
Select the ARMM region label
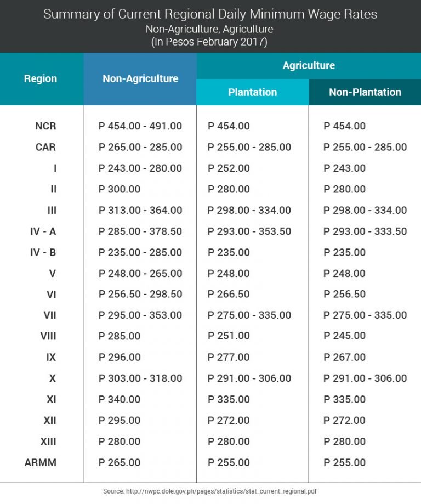[41, 462]
